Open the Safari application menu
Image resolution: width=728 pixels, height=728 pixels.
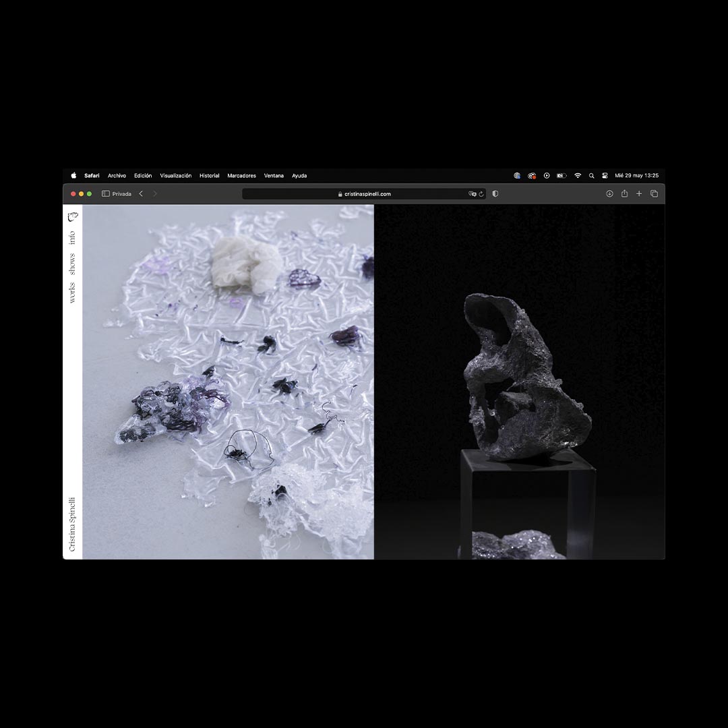pos(92,175)
